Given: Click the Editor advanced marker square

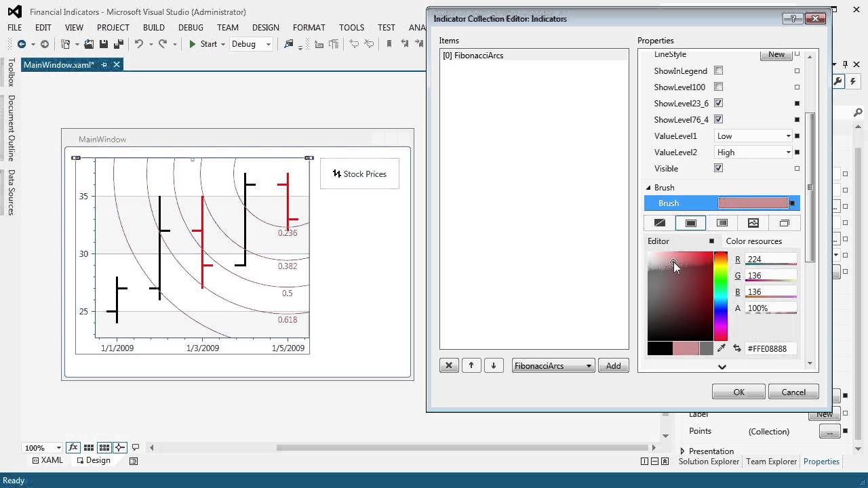Looking at the screenshot, I should click(x=711, y=241).
